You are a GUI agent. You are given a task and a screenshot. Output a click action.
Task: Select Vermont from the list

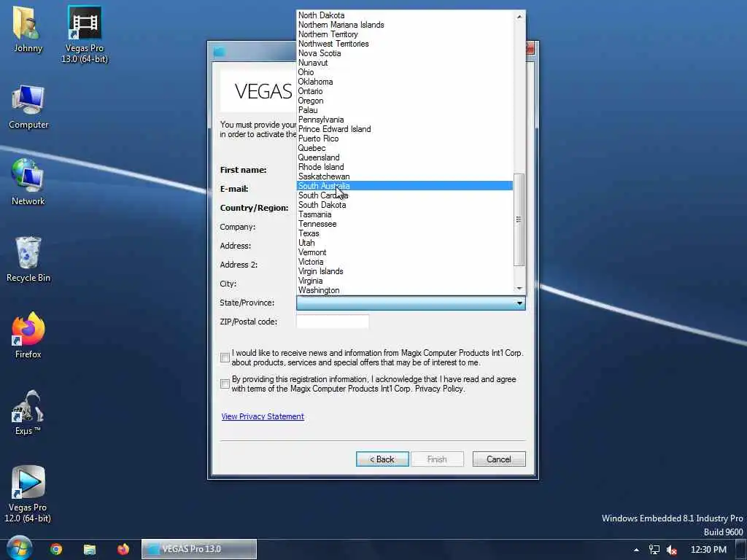pos(404,252)
